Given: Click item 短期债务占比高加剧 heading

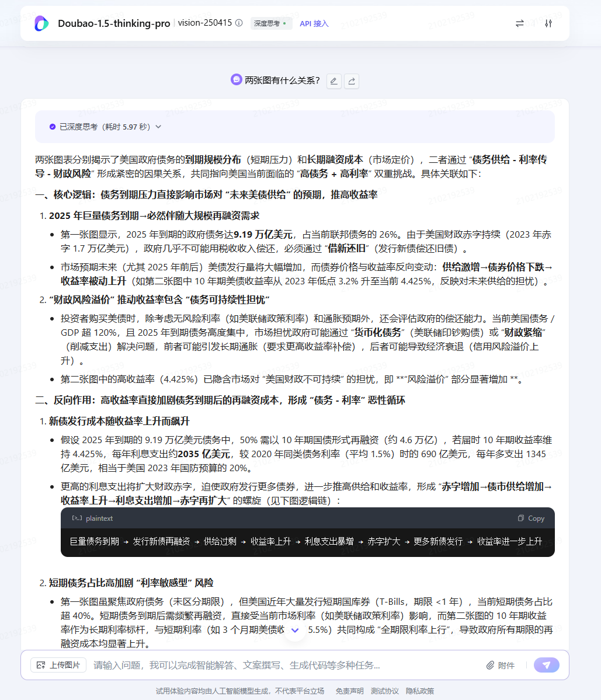Looking at the screenshot, I should (x=131, y=583).
